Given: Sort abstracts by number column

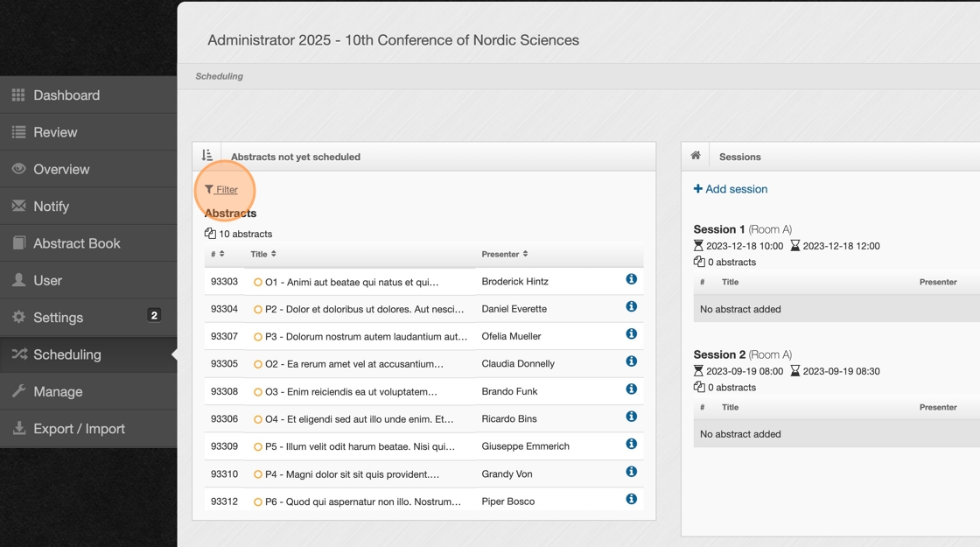Looking at the screenshot, I should tap(218, 254).
